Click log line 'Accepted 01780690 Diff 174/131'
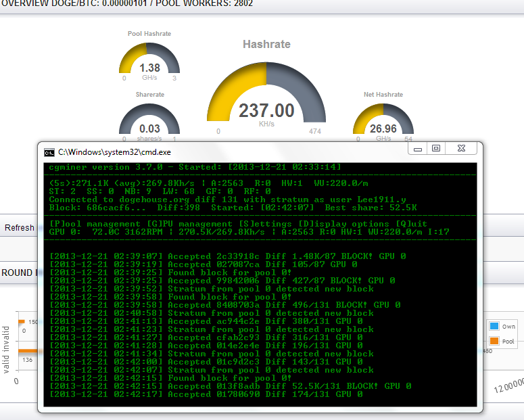Image resolution: width=524 pixels, height=420 pixels. point(206,394)
